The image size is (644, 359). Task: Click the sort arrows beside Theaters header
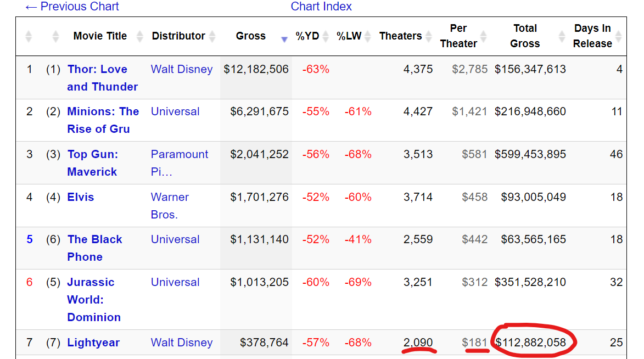click(x=427, y=36)
